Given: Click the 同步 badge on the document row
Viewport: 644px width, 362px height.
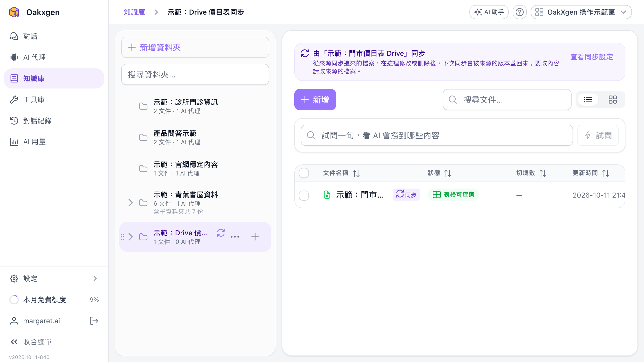Looking at the screenshot, I should [406, 195].
